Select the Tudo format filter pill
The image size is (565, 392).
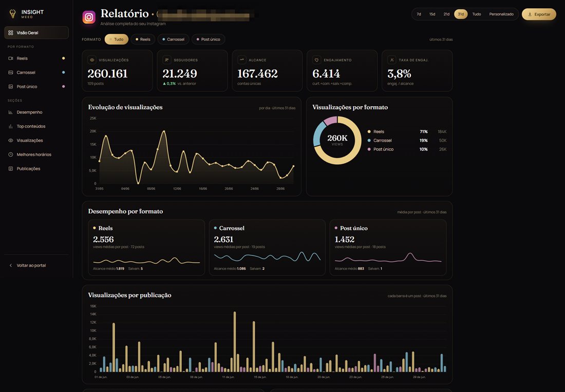coord(117,39)
